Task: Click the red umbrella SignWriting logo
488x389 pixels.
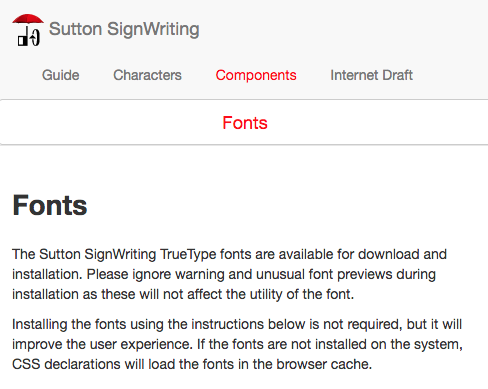Action: (x=28, y=30)
